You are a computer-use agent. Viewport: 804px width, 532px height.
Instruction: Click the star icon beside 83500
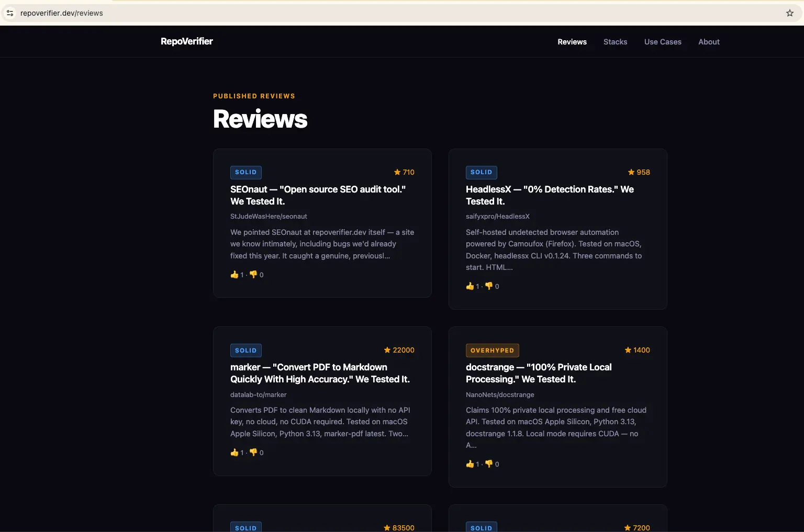(387, 528)
